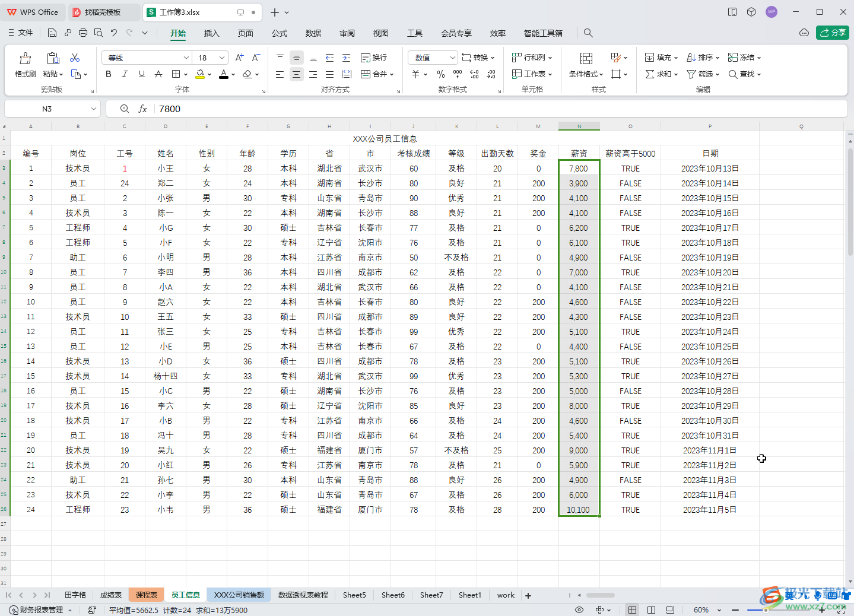This screenshot has width=854, height=616.
Task: Increase font size with A+ icon
Action: (239, 58)
